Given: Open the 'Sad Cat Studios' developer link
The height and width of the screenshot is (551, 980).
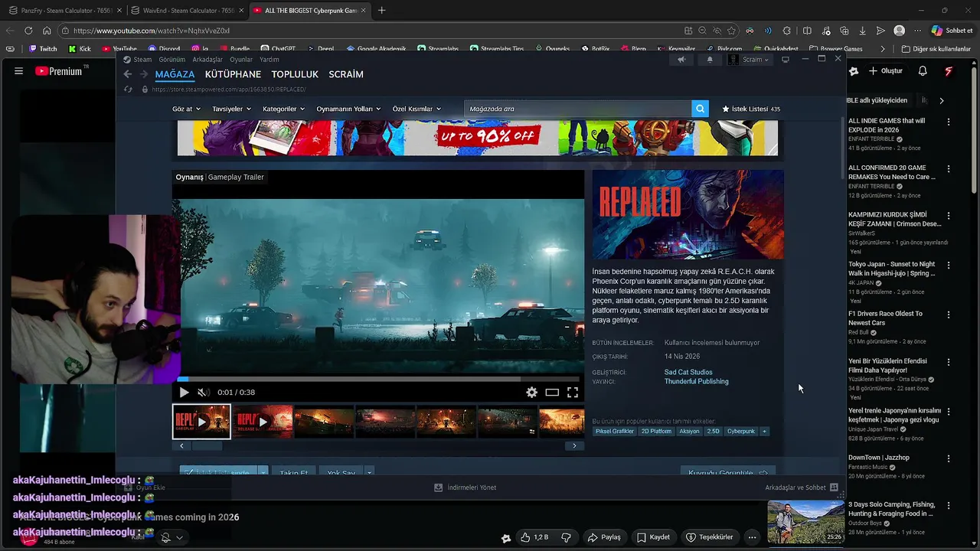Looking at the screenshot, I should point(688,372).
